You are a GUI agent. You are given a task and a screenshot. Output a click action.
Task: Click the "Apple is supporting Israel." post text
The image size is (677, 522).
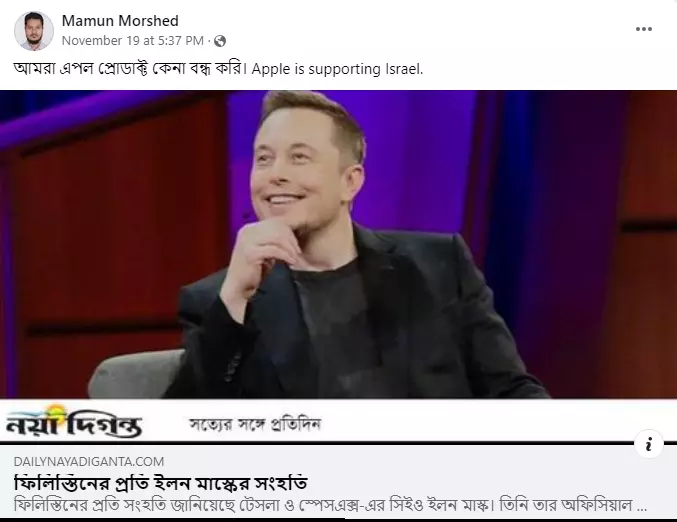tap(337, 69)
